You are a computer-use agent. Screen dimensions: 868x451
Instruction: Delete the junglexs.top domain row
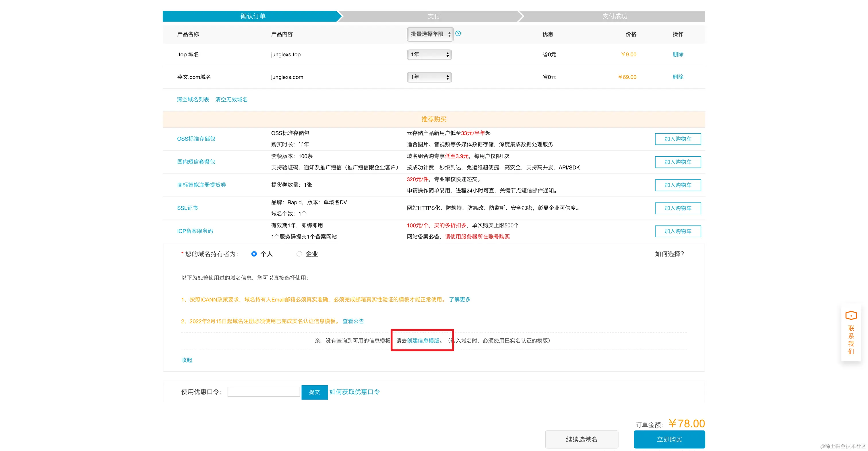(678, 54)
